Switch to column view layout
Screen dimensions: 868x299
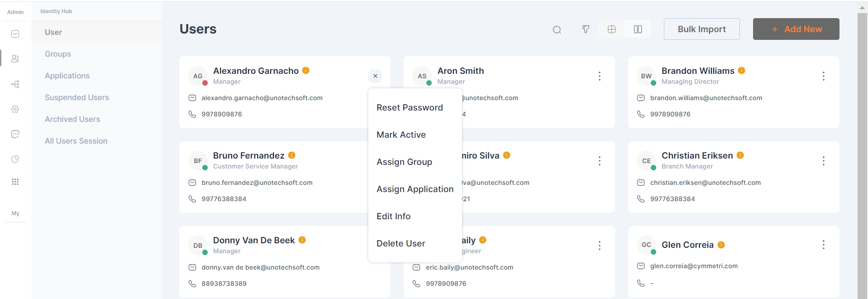point(638,29)
